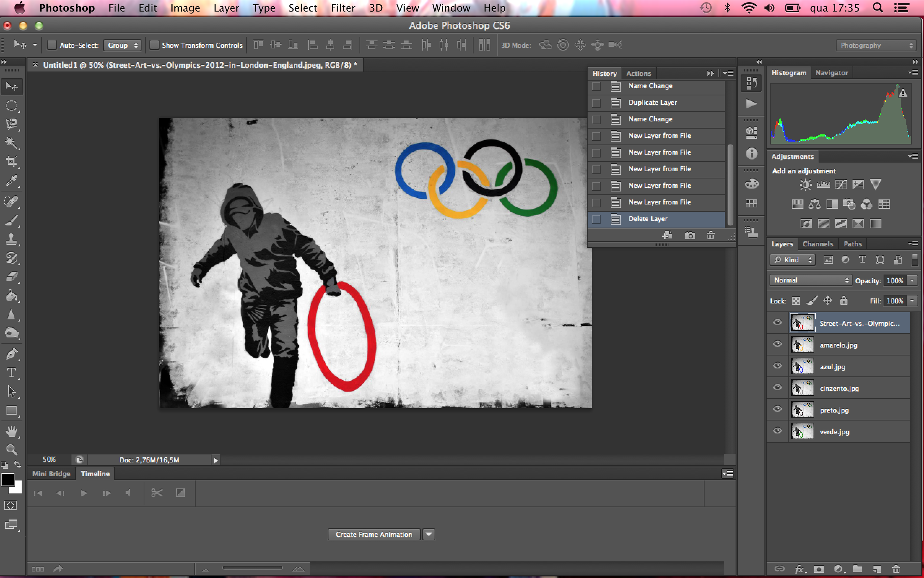Enable Show Transform Controls checkbox

tap(154, 45)
